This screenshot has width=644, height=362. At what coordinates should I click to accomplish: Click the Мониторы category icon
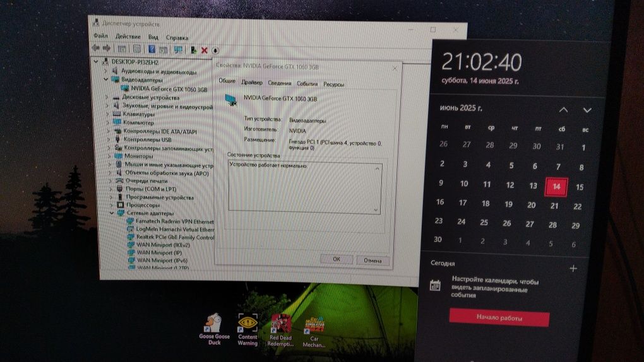(x=118, y=156)
